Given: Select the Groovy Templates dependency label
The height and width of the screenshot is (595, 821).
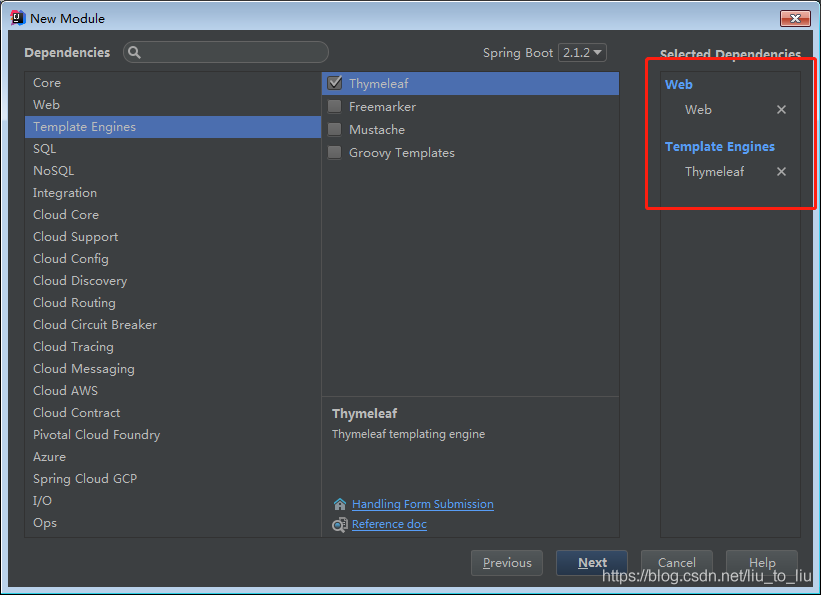Looking at the screenshot, I should (402, 153).
